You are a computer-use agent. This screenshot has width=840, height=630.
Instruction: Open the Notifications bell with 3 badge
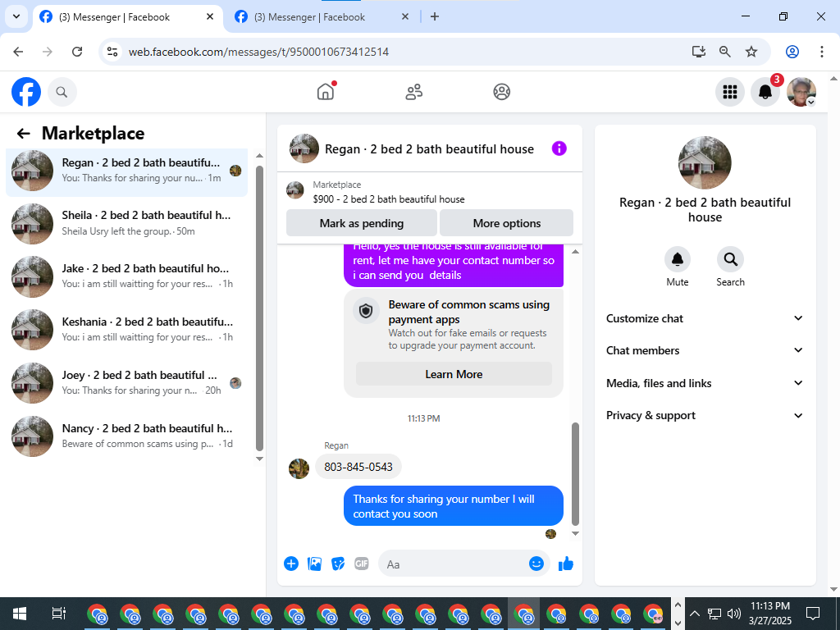click(x=765, y=92)
